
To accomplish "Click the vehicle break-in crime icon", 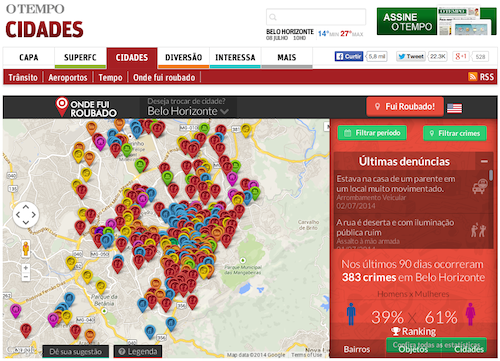I will [x=480, y=187].
